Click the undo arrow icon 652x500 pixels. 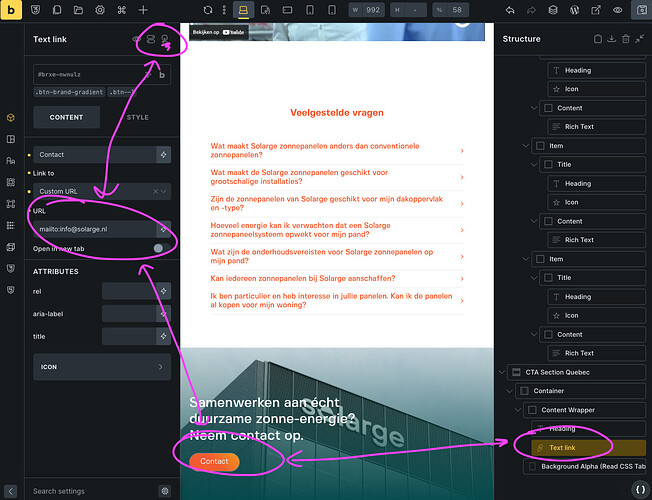(510, 10)
